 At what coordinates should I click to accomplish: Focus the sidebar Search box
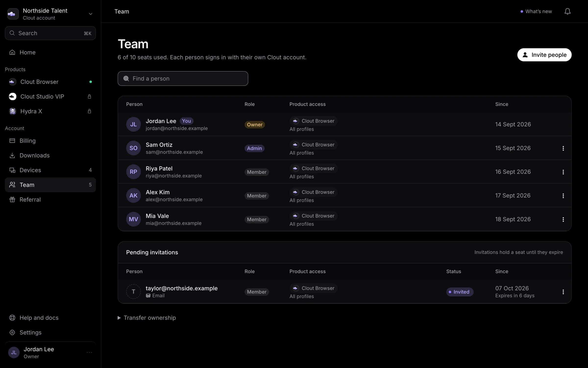(50, 33)
